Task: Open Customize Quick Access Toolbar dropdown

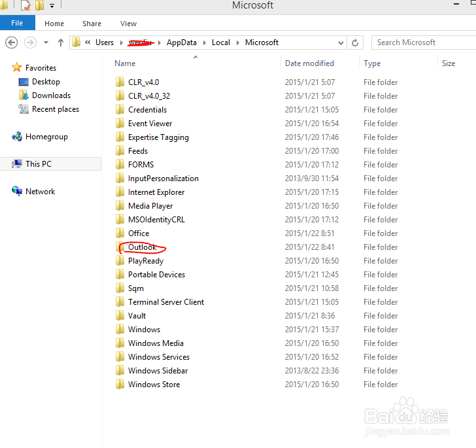Action: pos(52,5)
